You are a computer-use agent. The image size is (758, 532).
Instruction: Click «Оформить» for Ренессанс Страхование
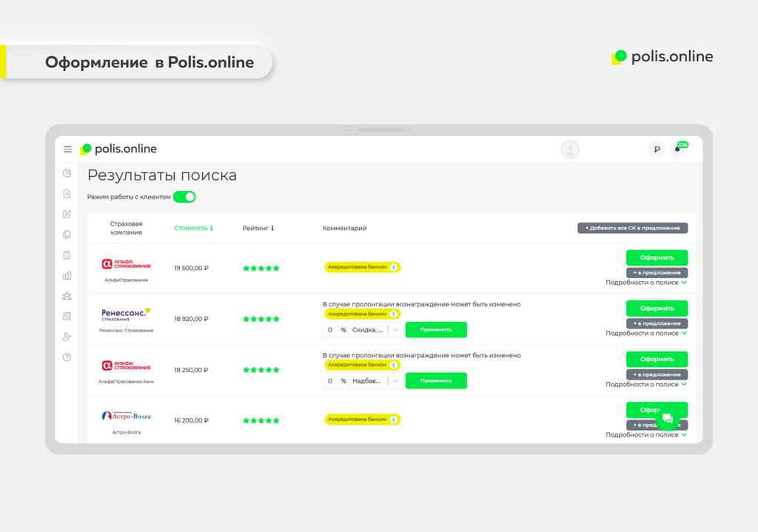657,309
